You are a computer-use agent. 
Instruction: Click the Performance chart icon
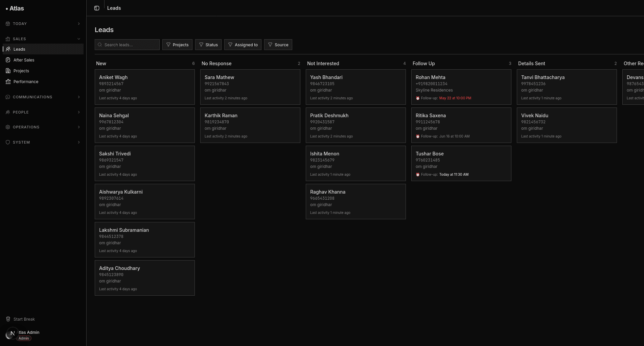point(8,81)
